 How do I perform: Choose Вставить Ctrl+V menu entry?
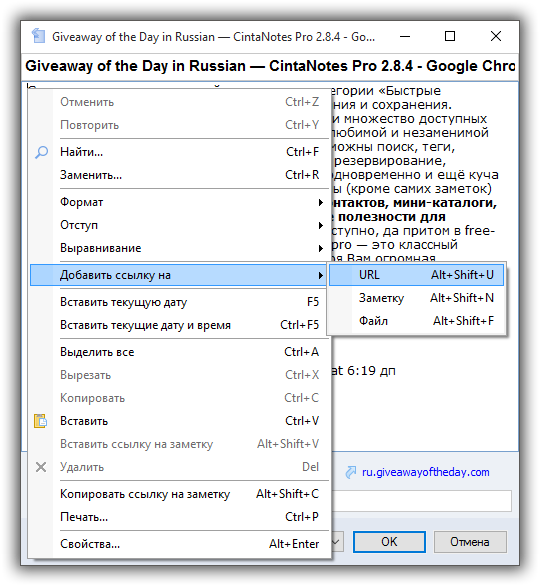179,421
